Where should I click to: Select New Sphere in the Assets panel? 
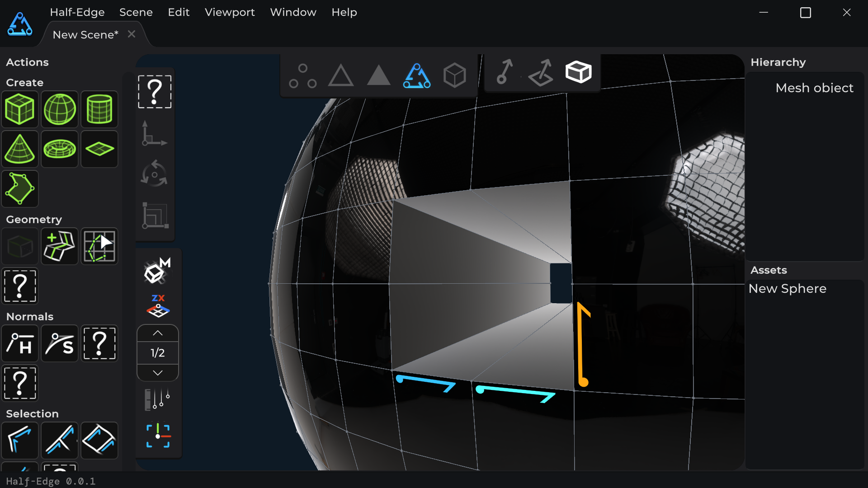click(787, 289)
